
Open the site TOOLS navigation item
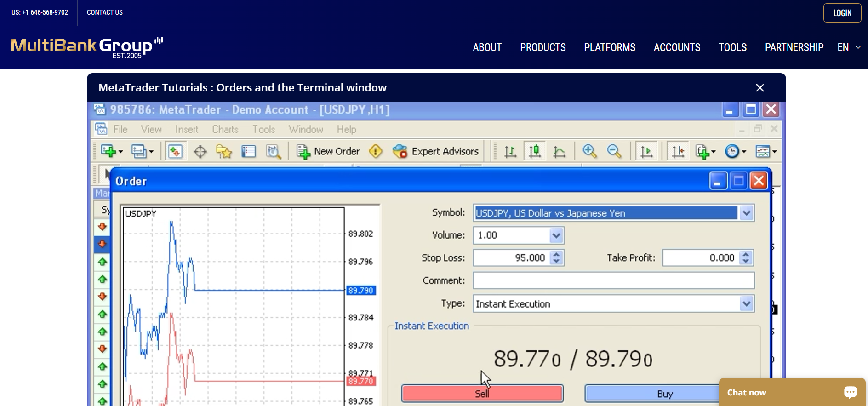click(732, 47)
